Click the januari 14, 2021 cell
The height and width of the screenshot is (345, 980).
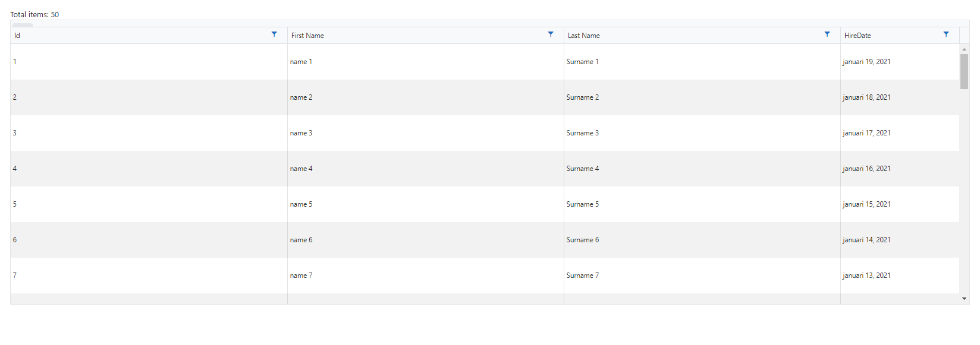tap(866, 240)
